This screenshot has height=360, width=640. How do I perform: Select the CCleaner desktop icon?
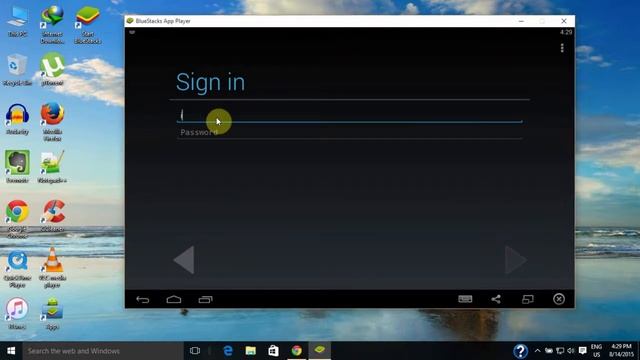52,216
